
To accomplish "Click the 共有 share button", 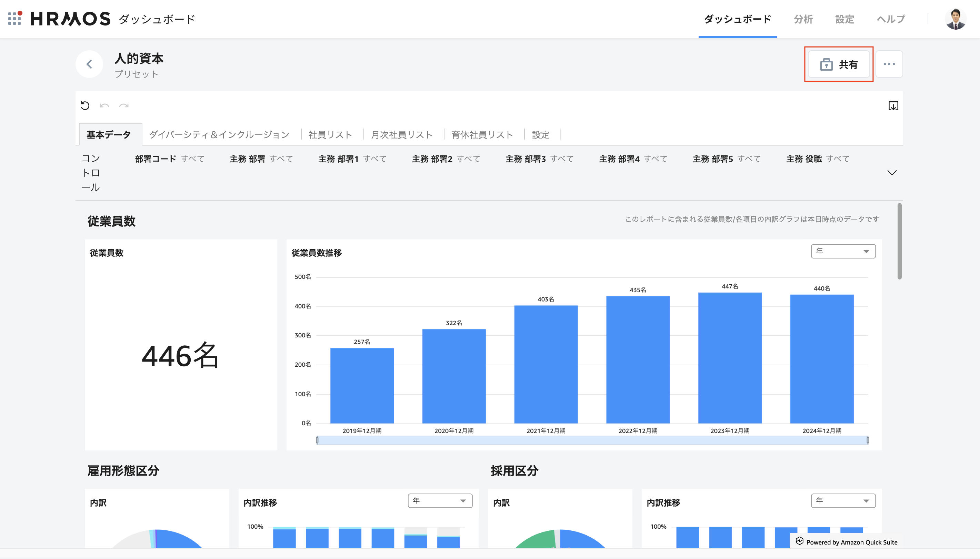I will (x=839, y=64).
